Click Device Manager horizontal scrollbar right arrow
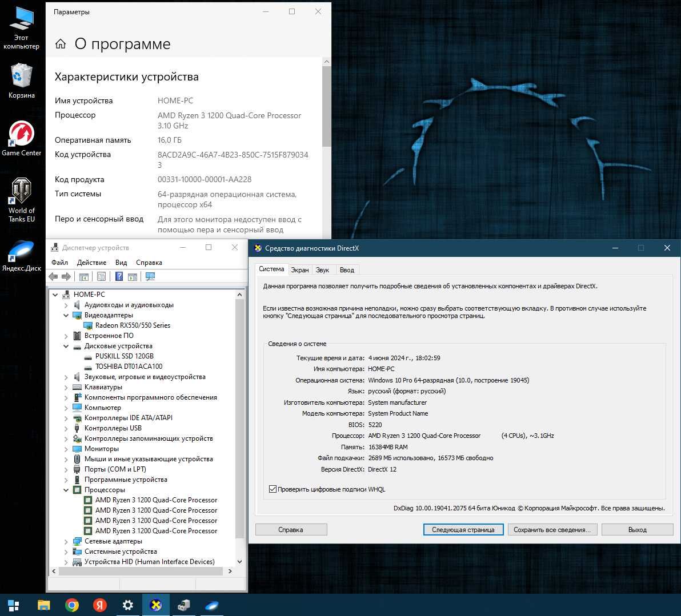Viewport: 681px width, 616px height. (230, 571)
